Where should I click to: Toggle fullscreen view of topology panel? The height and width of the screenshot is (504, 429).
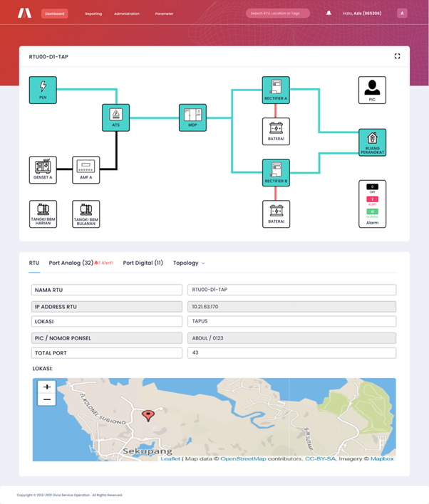(397, 56)
